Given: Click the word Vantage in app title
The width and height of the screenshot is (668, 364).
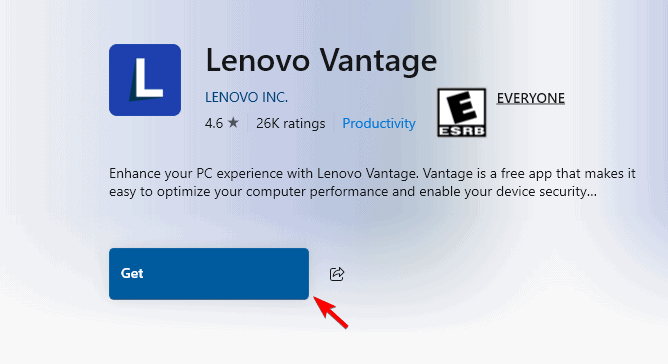Looking at the screenshot, I should [x=378, y=62].
